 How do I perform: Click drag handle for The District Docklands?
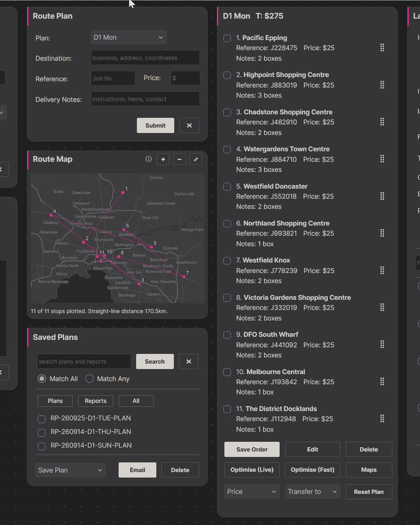click(x=382, y=419)
